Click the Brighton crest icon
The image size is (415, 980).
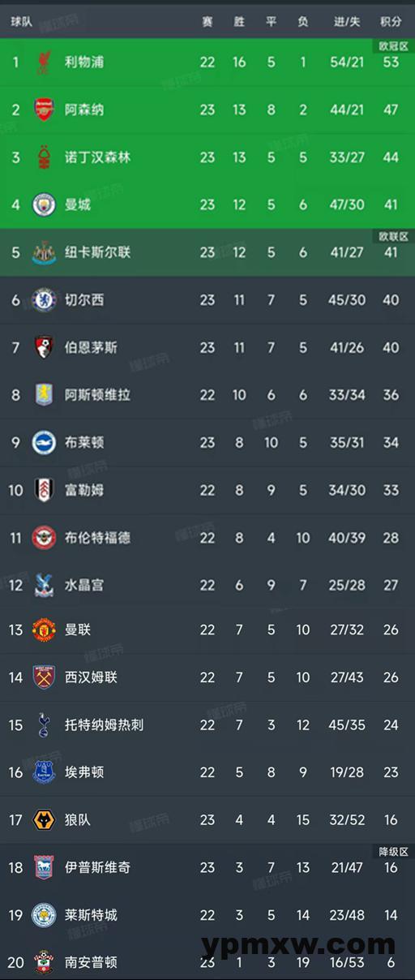click(x=44, y=442)
